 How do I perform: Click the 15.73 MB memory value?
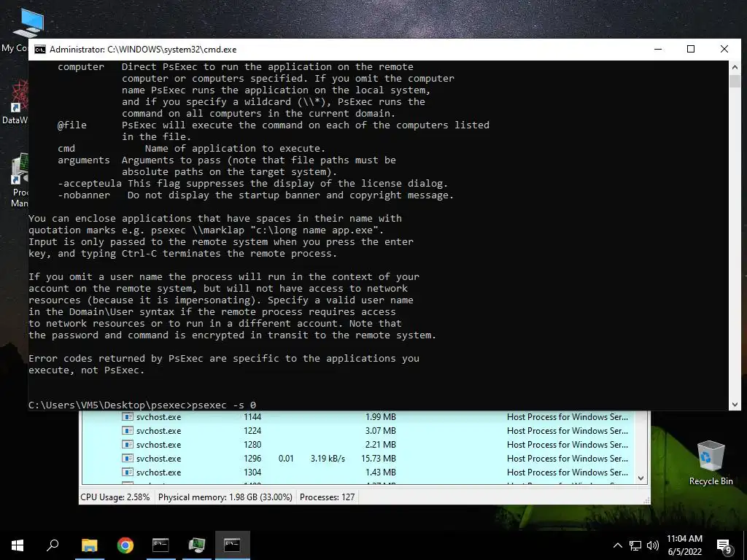(x=379, y=458)
